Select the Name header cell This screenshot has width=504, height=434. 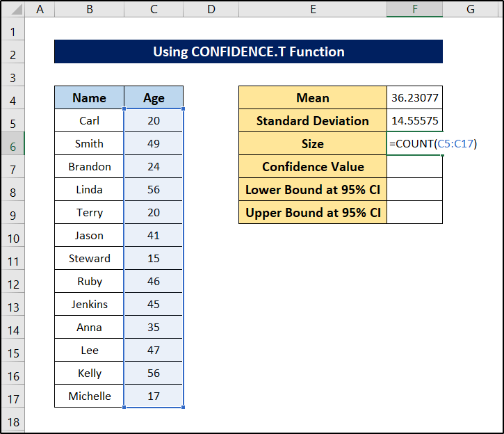click(89, 98)
